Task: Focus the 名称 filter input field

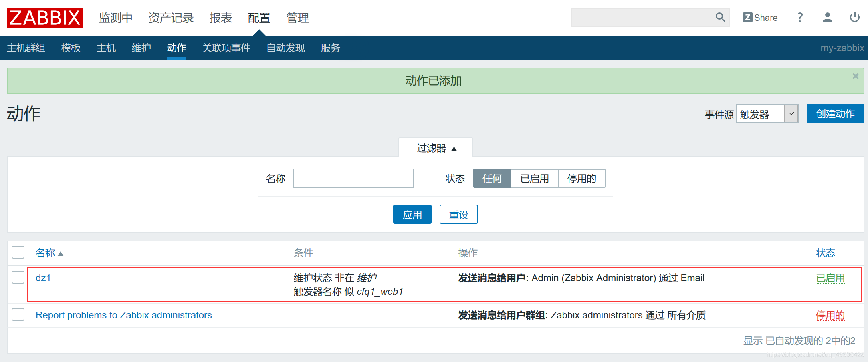Action: point(353,178)
